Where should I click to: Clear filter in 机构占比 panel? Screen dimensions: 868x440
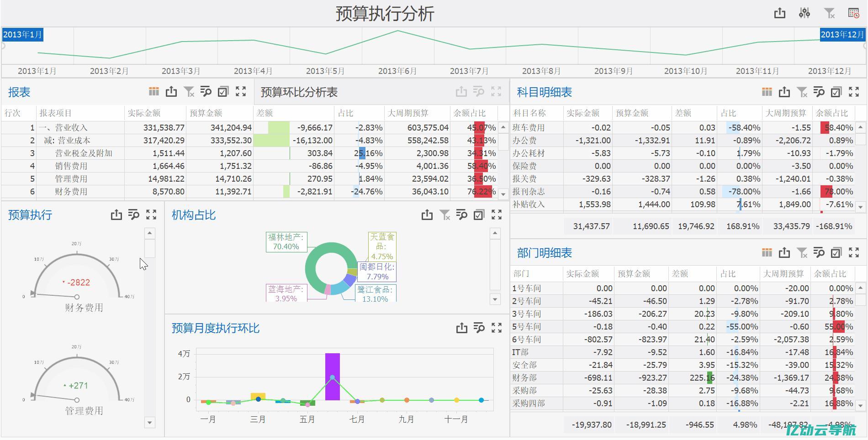pos(445,215)
